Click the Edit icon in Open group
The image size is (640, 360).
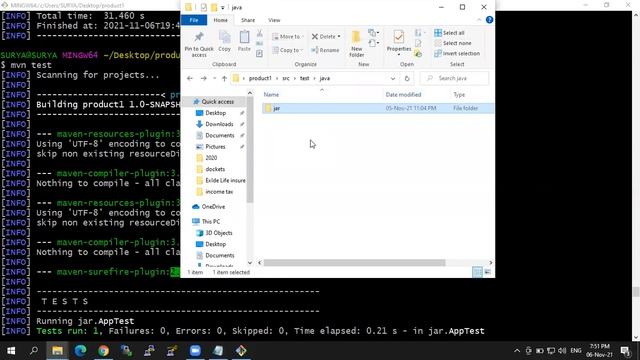coord(418,43)
